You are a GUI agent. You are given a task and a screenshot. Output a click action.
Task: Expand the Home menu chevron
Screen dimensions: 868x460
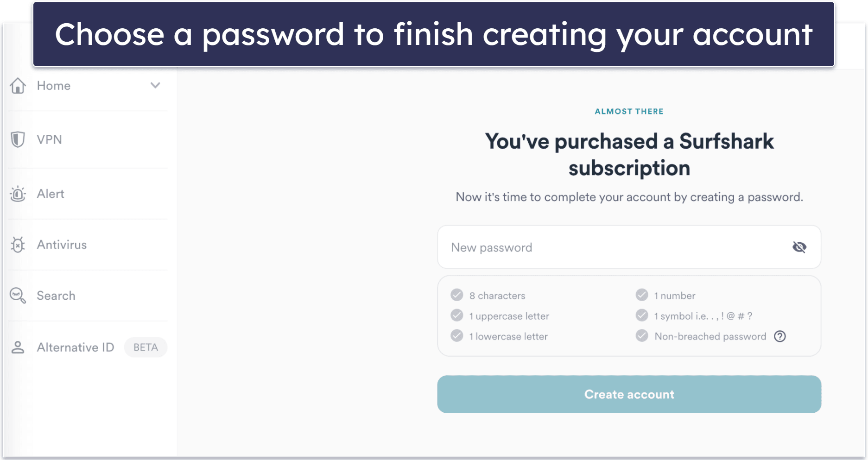pos(155,86)
